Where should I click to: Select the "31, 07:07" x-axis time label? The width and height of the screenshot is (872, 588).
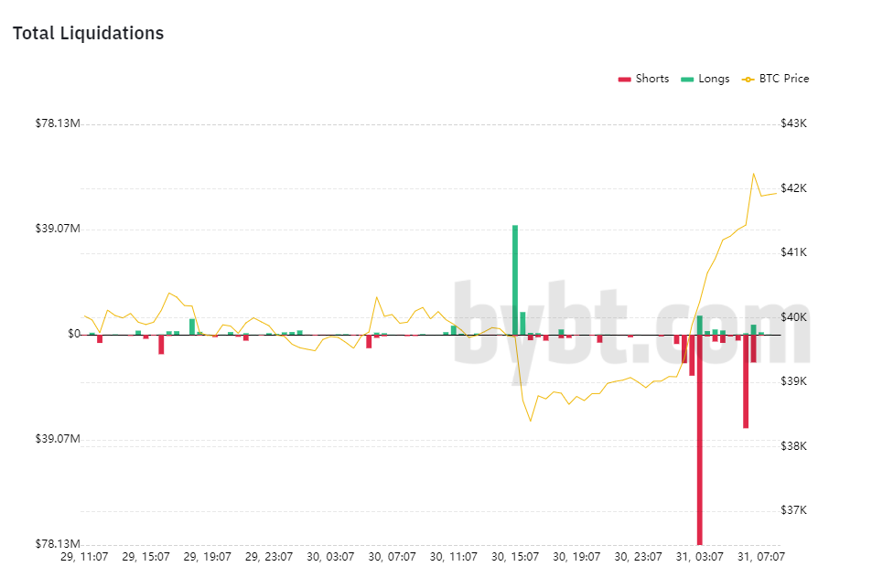[x=761, y=556]
